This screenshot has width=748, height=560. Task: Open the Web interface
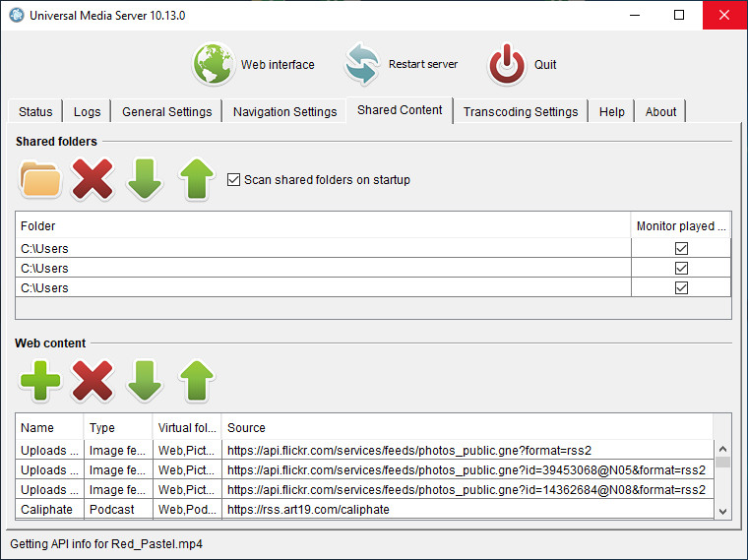[254, 65]
